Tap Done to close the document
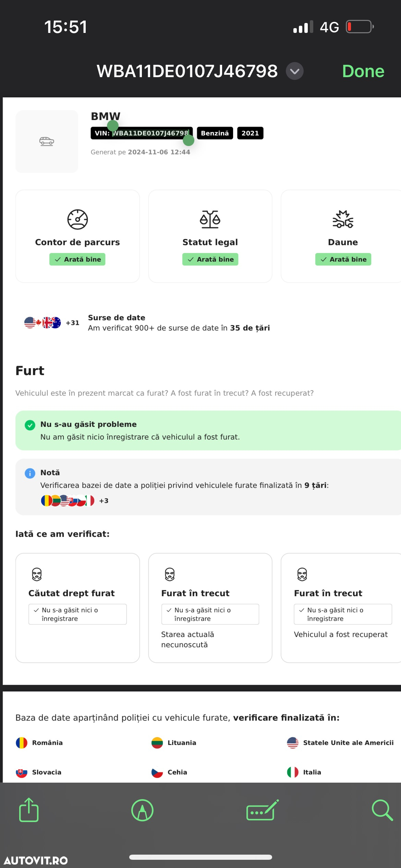 pyautogui.click(x=363, y=71)
